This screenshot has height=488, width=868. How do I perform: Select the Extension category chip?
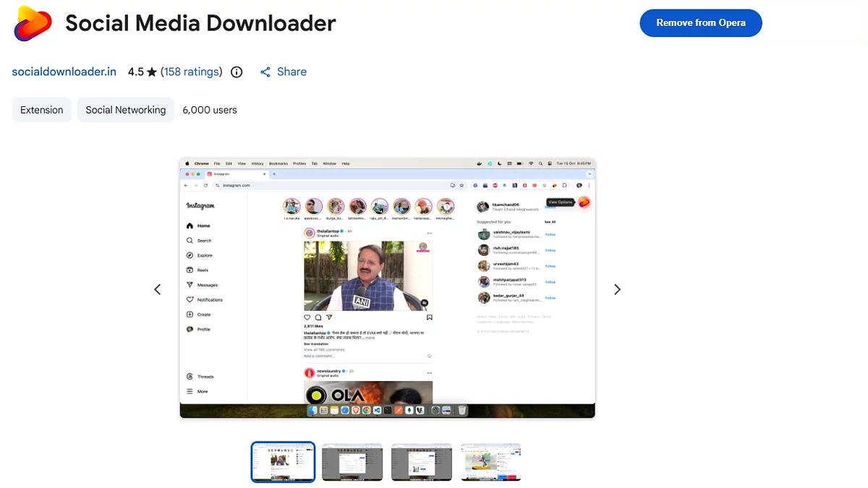pyautogui.click(x=41, y=109)
